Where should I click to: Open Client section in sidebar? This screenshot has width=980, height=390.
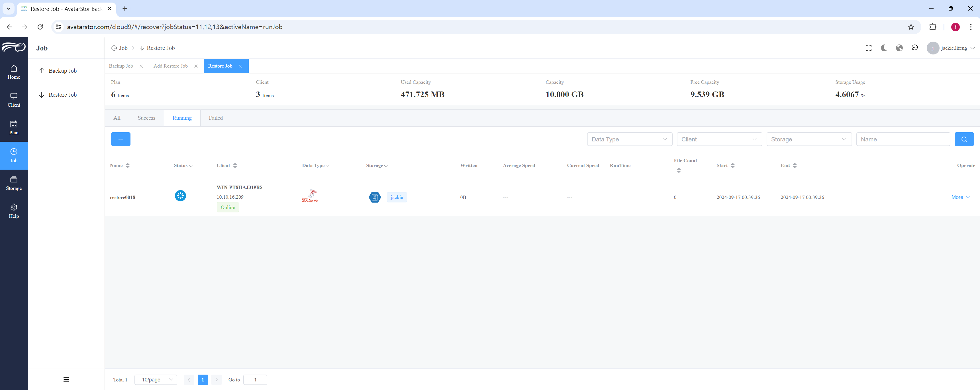coord(14,100)
